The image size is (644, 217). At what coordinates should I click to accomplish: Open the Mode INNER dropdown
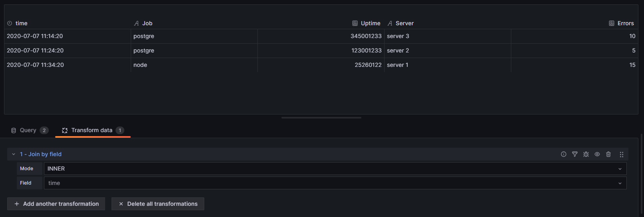(x=335, y=169)
